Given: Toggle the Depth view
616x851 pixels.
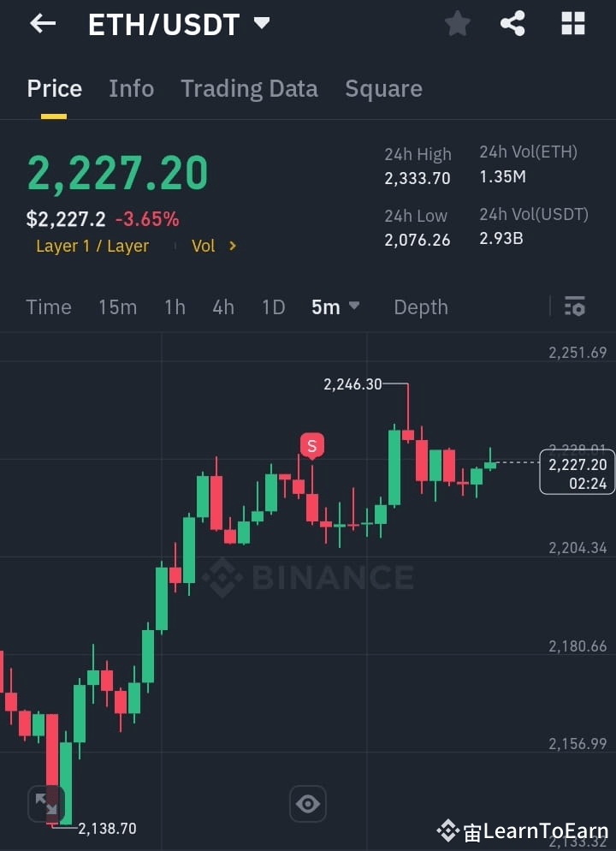Looking at the screenshot, I should (420, 306).
